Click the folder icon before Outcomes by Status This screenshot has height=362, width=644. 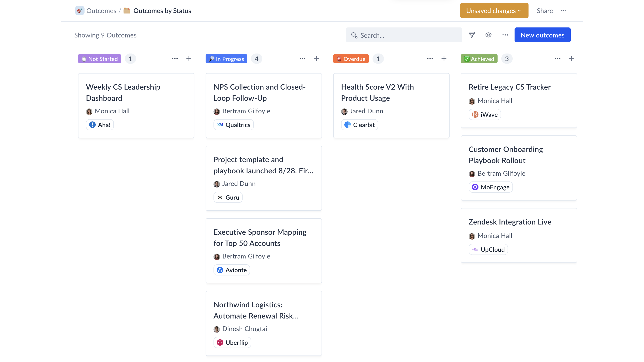tap(127, 10)
